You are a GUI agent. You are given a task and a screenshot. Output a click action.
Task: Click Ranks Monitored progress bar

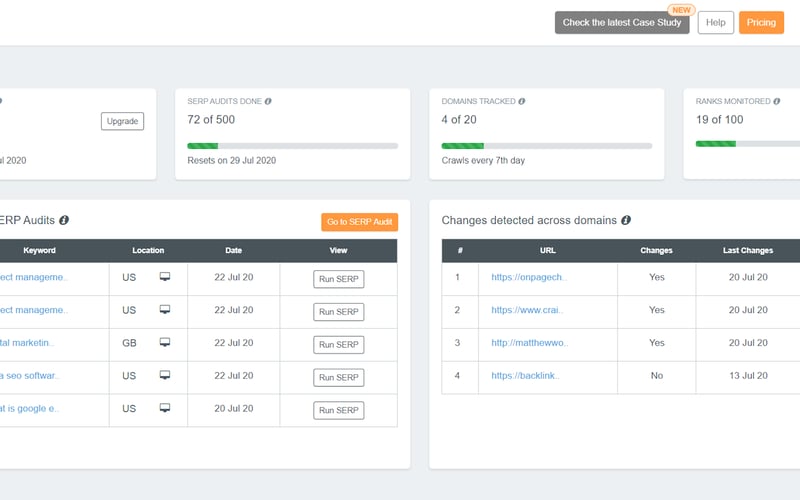pos(748,144)
